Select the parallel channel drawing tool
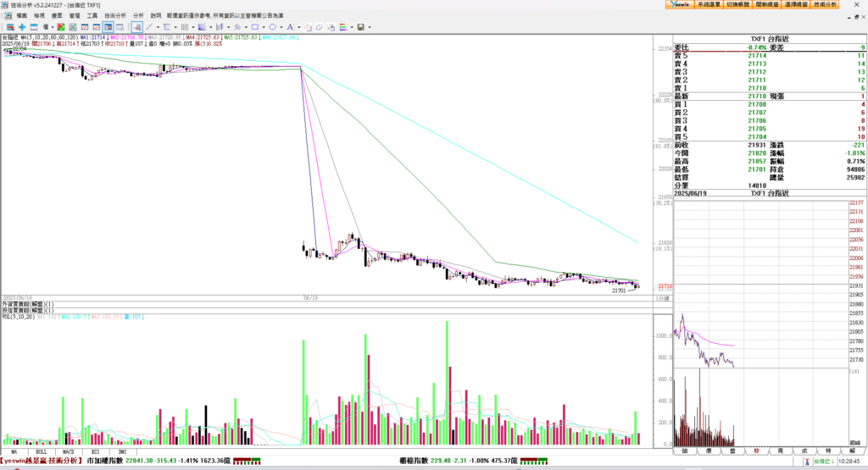868x470 pixels. (220, 27)
